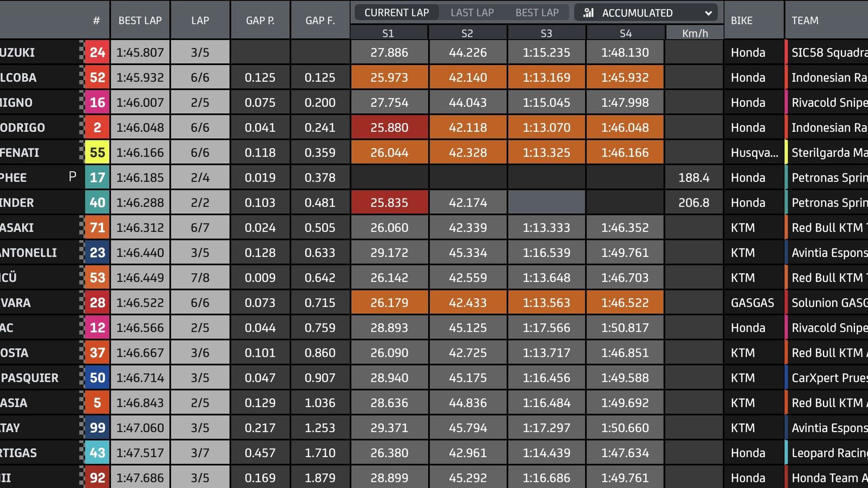The width and height of the screenshot is (868, 488).
Task: Open the BEST LAP tab
Action: pos(537,12)
